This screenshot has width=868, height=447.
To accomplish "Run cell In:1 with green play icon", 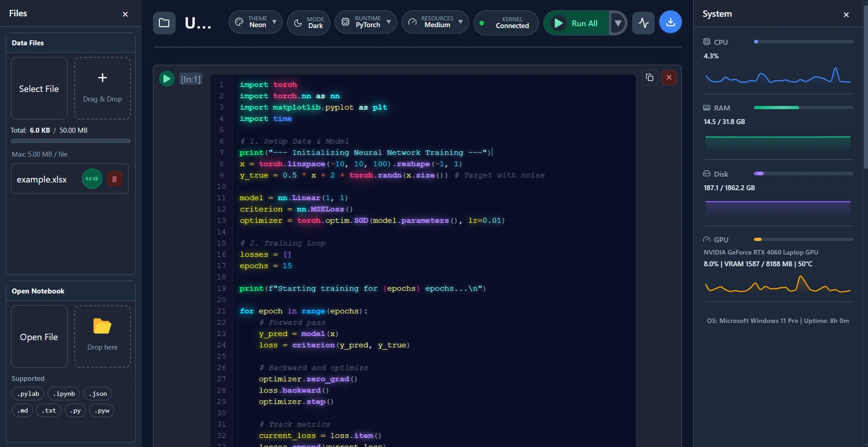I will (x=167, y=79).
